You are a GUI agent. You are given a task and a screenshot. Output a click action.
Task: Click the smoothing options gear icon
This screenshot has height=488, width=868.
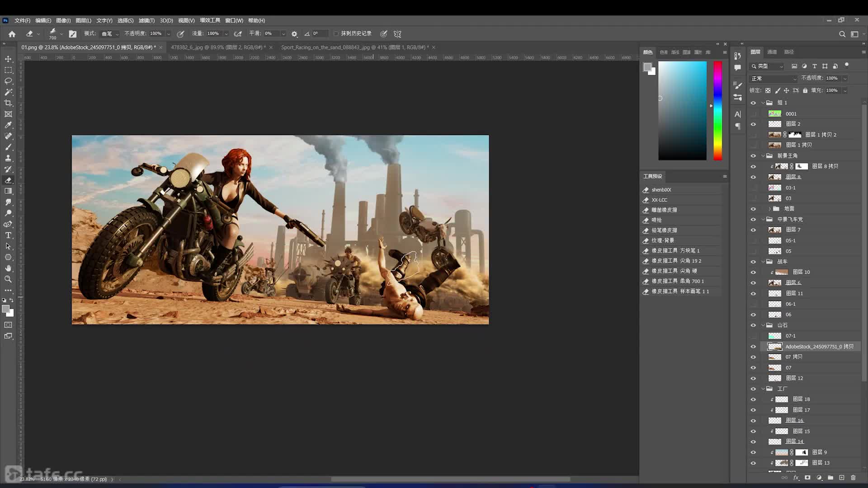294,34
